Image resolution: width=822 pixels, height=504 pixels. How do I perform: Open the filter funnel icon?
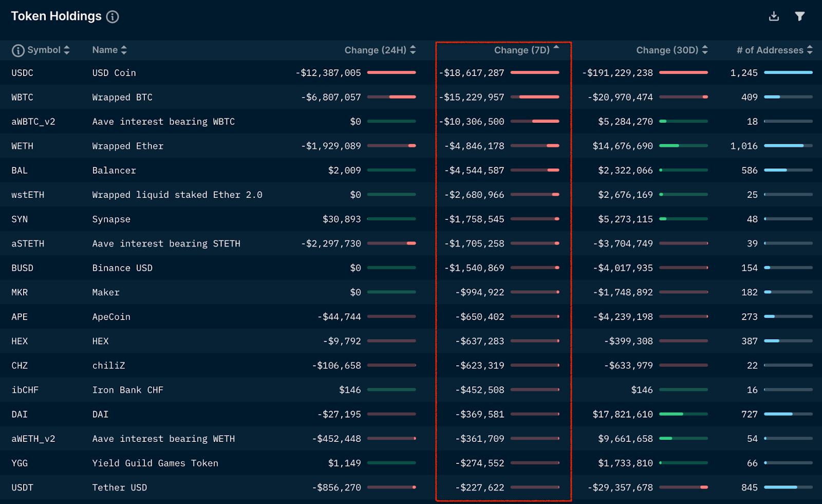(799, 16)
